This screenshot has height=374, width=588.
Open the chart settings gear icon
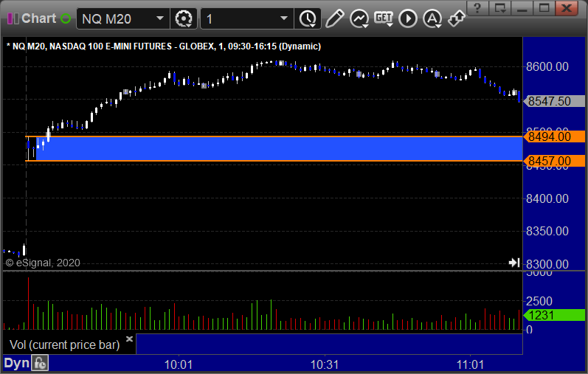[184, 18]
